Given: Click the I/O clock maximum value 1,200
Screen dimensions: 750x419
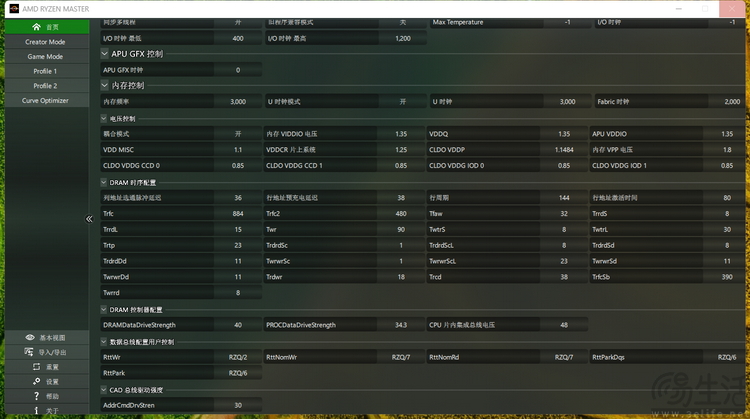Looking at the screenshot, I should (x=403, y=38).
